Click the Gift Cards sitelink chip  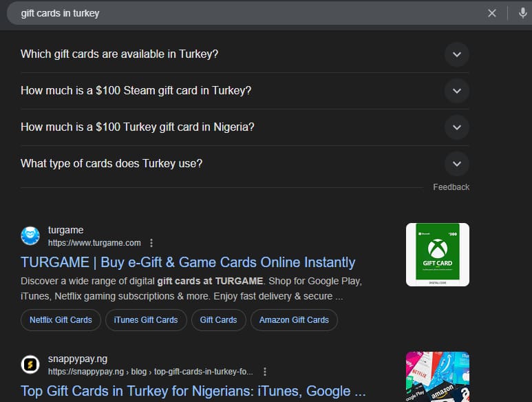click(218, 319)
